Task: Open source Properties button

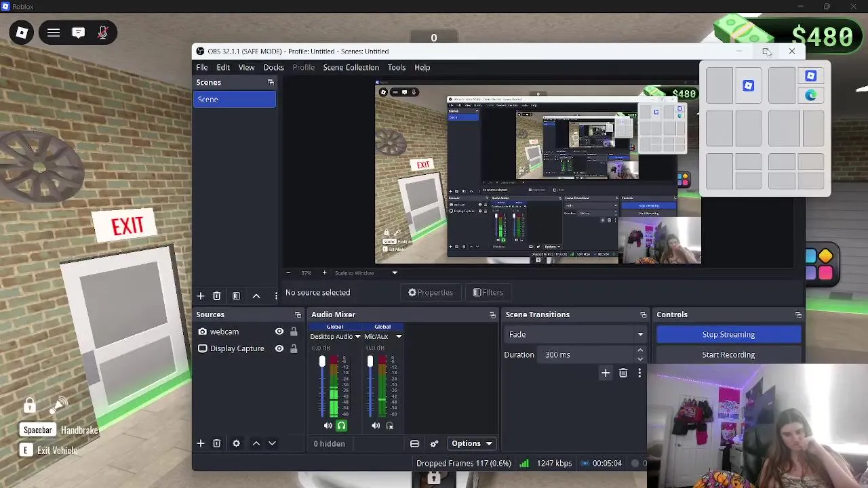Action: pos(431,293)
